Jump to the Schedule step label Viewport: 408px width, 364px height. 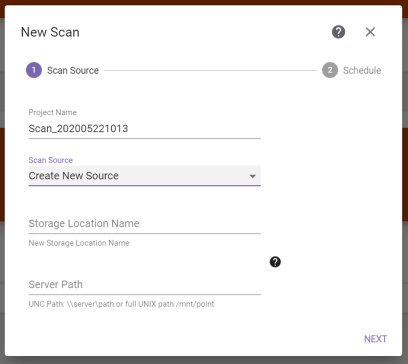pos(362,71)
